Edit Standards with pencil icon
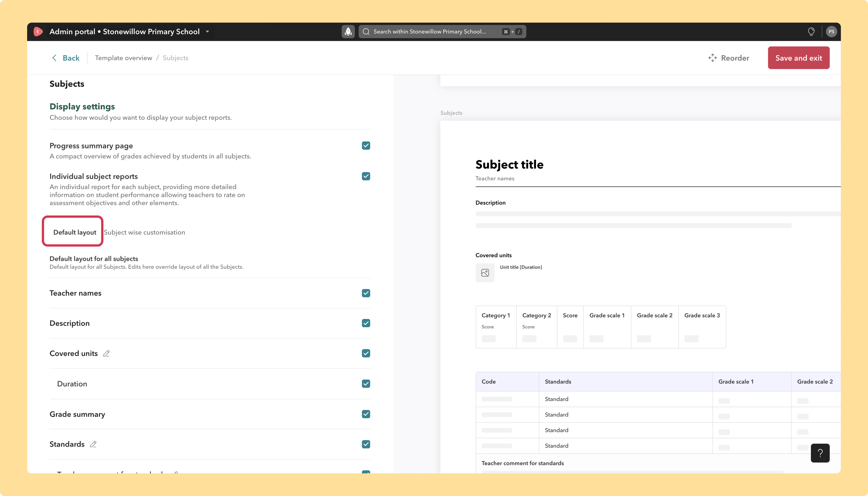Viewport: 868px width, 496px height. click(93, 445)
